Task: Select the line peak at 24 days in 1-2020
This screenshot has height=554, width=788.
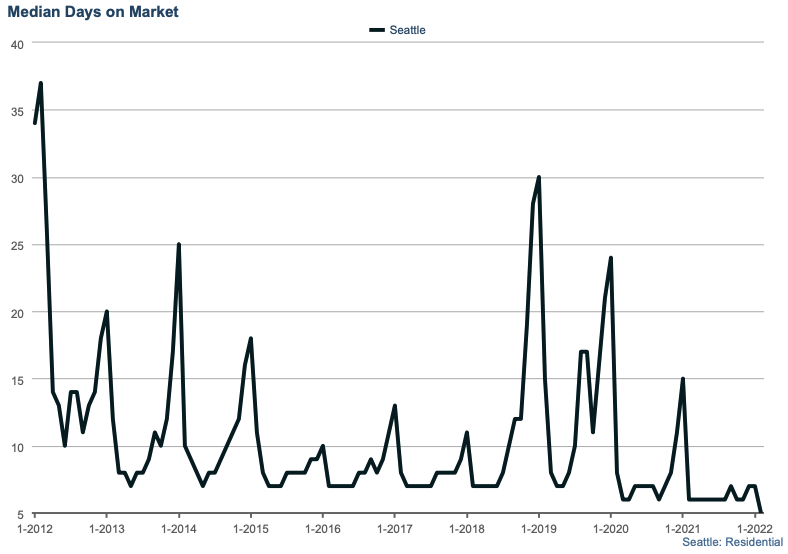Action: click(x=611, y=258)
